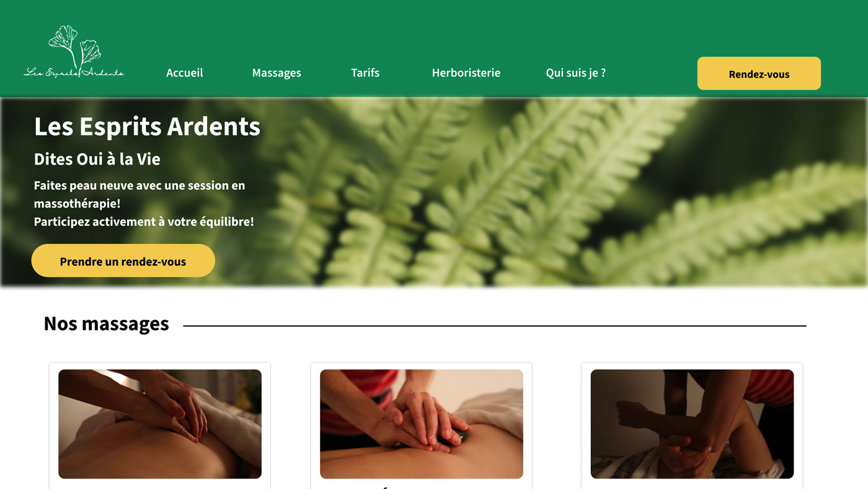Click the Nos massages section heading

pyautogui.click(x=106, y=323)
